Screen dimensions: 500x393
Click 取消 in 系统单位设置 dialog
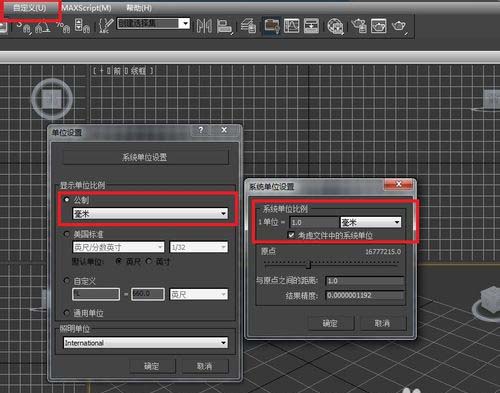pyautogui.click(x=383, y=323)
